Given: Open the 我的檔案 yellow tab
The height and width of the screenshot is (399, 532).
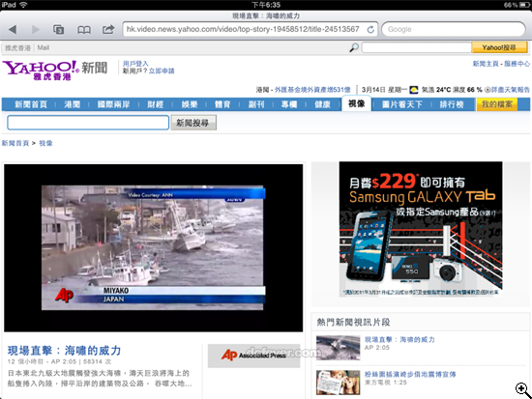Looking at the screenshot, I should (x=497, y=104).
